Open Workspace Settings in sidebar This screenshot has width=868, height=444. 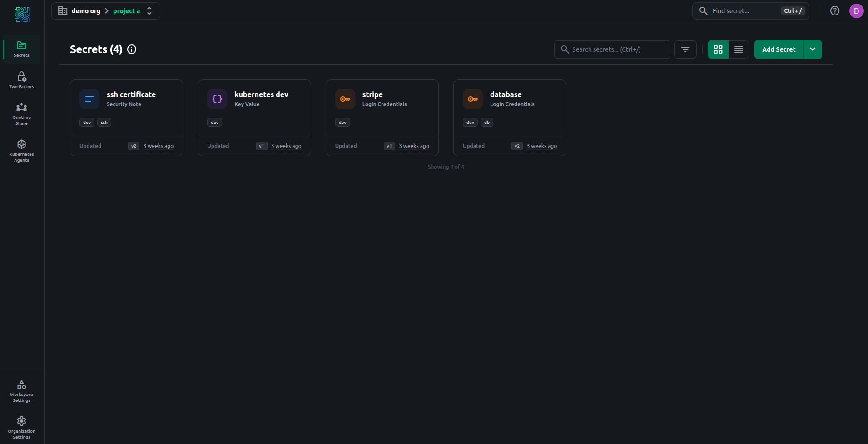pyautogui.click(x=21, y=391)
